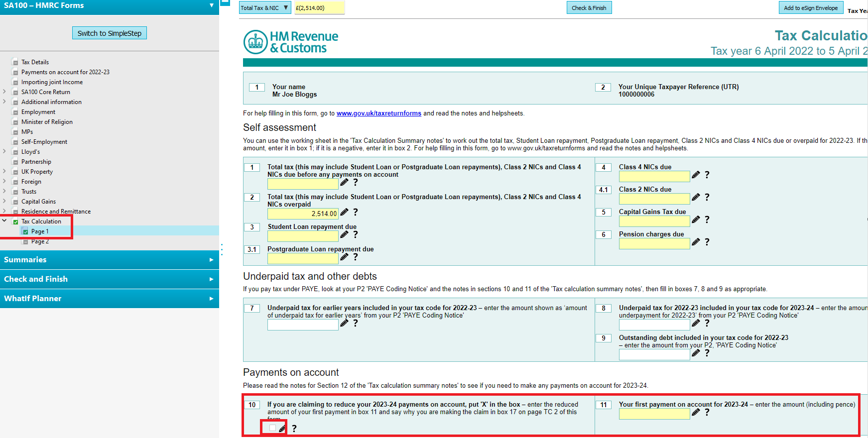This screenshot has height=438, width=868.
Task: Expand the Additional information tree node
Action: tap(4, 102)
